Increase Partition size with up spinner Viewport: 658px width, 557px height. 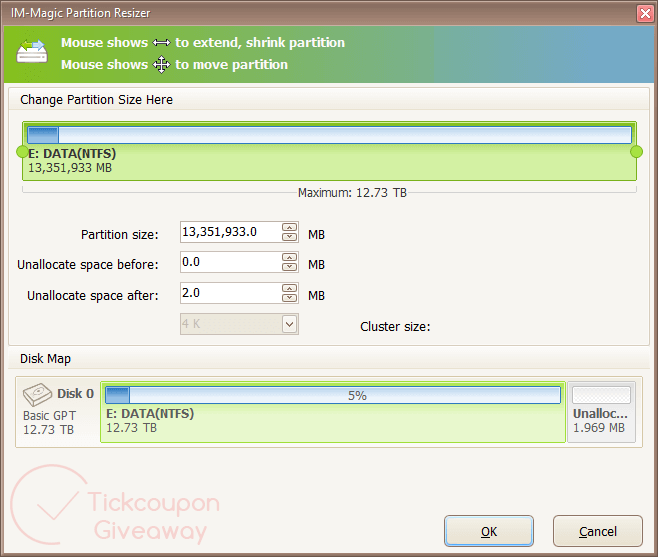coord(290,228)
